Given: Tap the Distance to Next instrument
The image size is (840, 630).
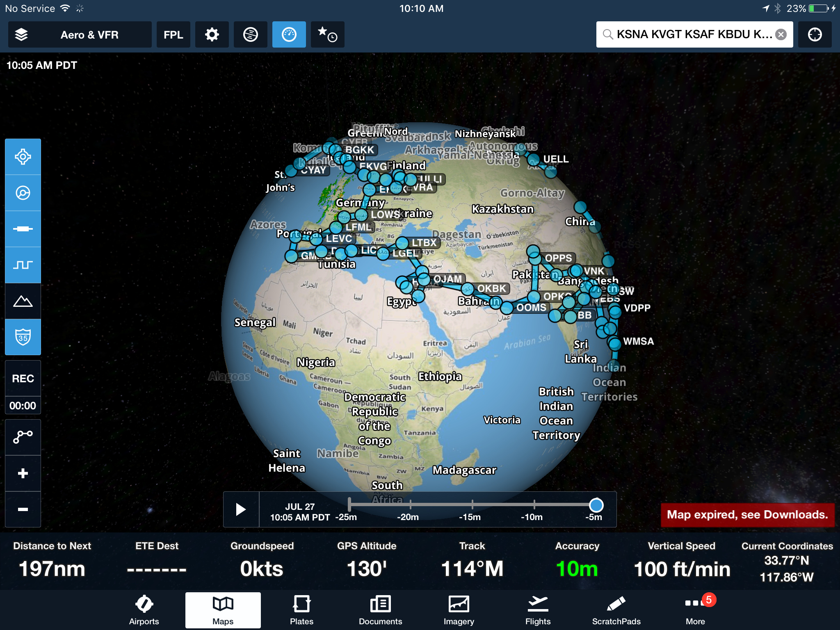Looking at the screenshot, I should click(x=52, y=561).
